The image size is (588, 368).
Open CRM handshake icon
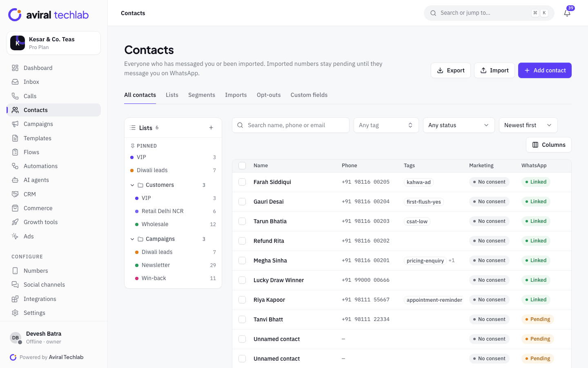pos(15,194)
